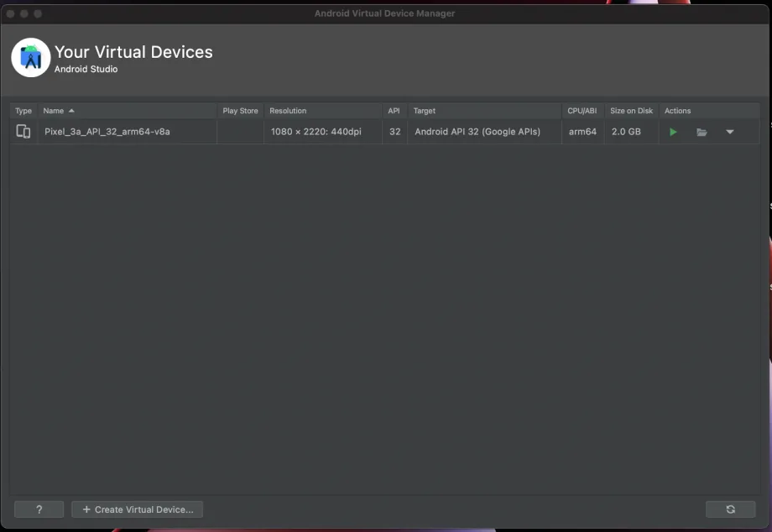This screenshot has width=772, height=532.
Task: Click the Actions column header
Action: coord(709,111)
